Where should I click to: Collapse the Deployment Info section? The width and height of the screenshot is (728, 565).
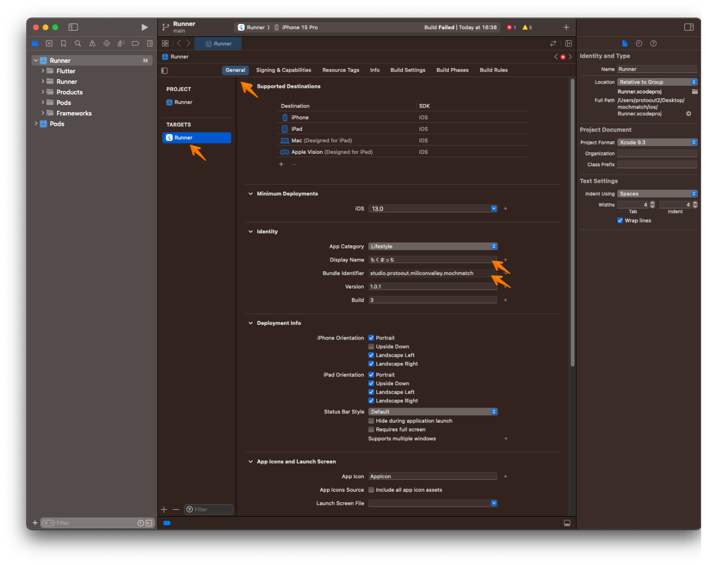251,323
